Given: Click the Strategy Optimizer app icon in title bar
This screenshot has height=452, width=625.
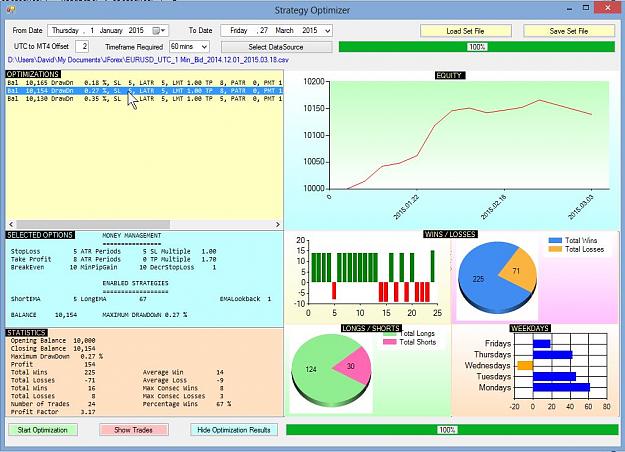Looking at the screenshot, I should [10, 8].
